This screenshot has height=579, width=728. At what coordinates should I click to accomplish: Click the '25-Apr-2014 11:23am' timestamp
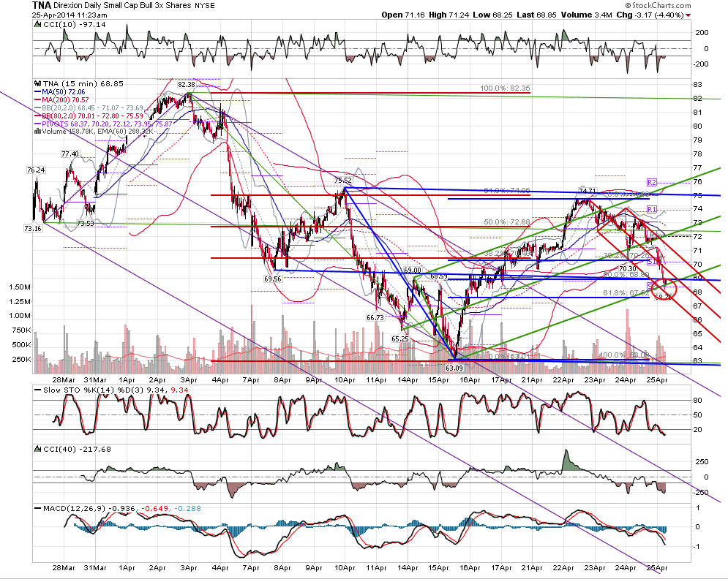tap(70, 15)
